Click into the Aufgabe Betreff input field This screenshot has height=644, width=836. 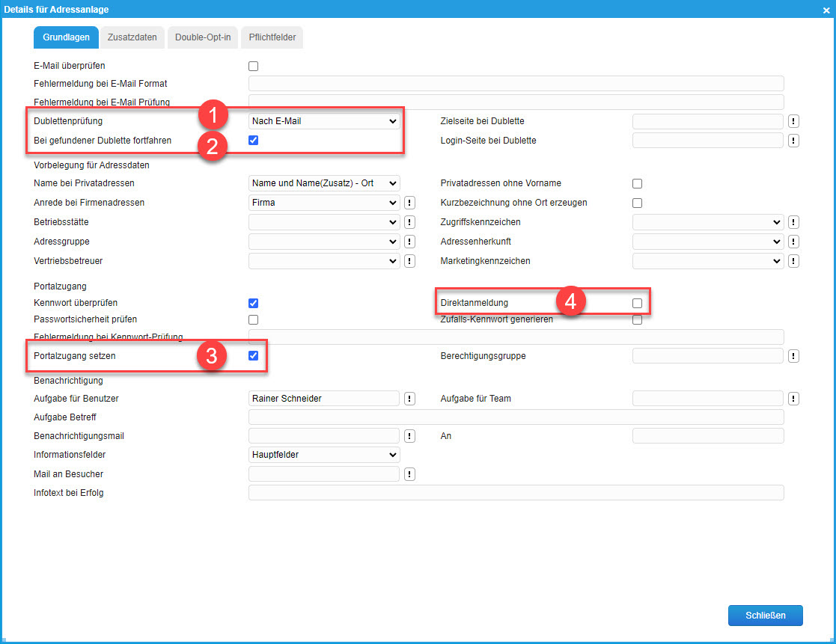pyautogui.click(x=516, y=417)
